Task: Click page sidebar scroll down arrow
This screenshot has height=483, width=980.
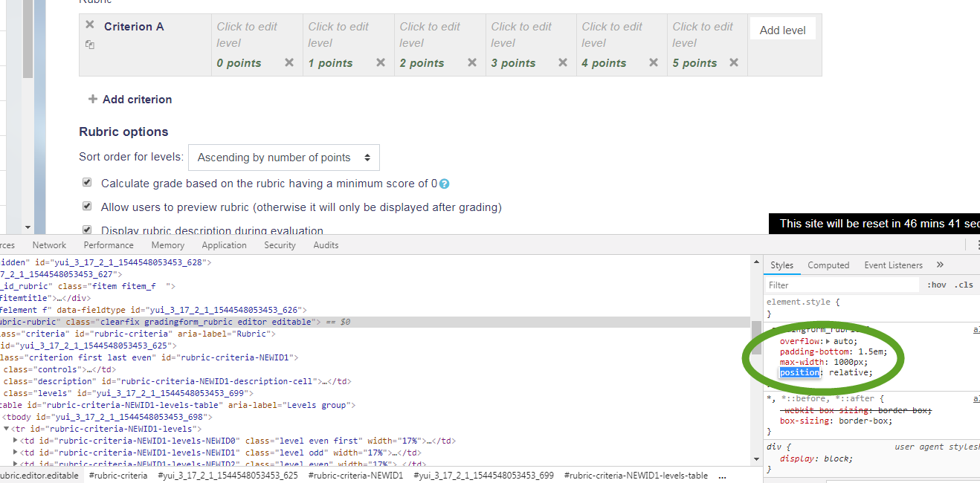Action: point(28,227)
